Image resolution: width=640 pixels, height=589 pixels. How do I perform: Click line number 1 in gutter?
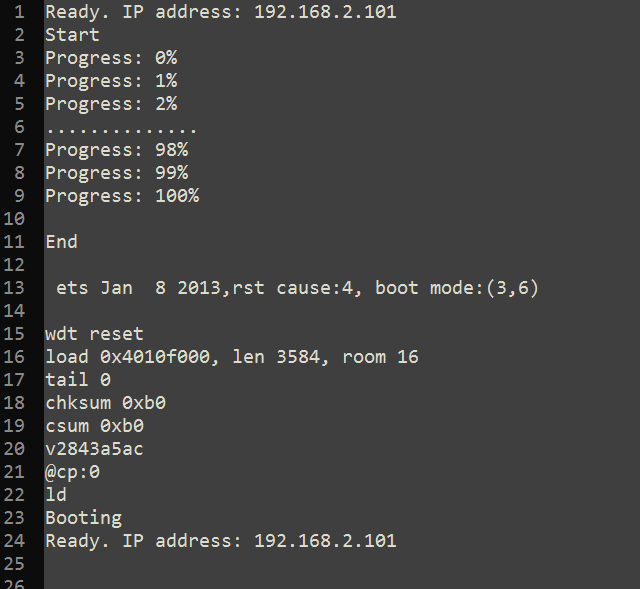[19, 12]
